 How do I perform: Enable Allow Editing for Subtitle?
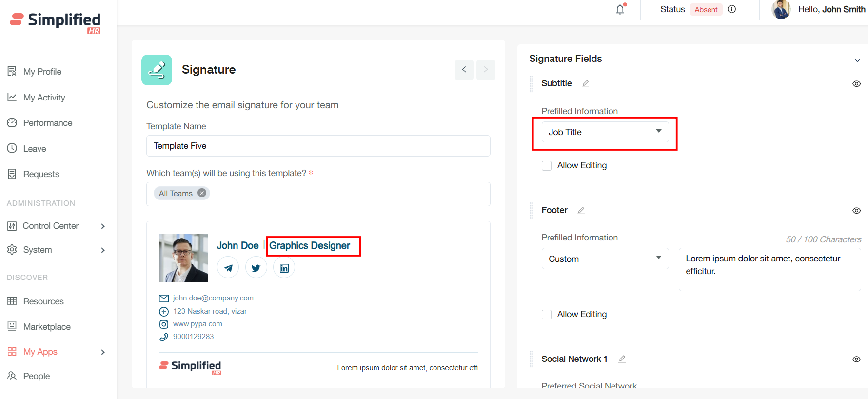[x=547, y=166]
